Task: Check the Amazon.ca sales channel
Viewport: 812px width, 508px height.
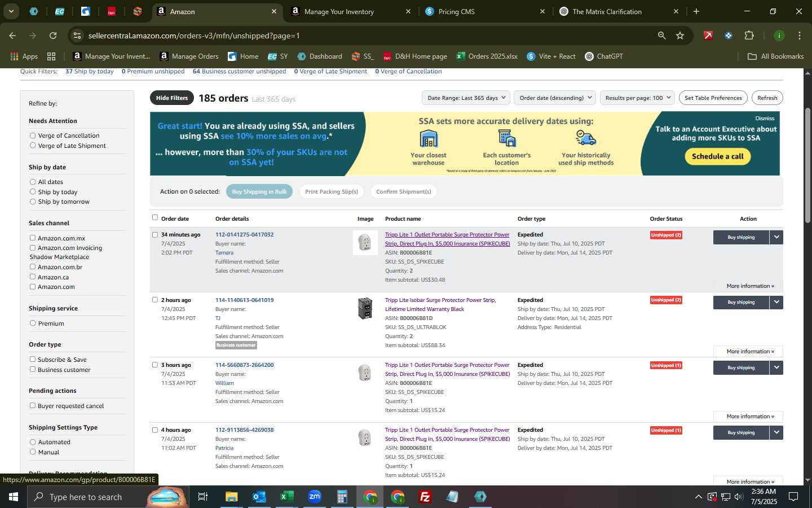Action: tap(33, 277)
